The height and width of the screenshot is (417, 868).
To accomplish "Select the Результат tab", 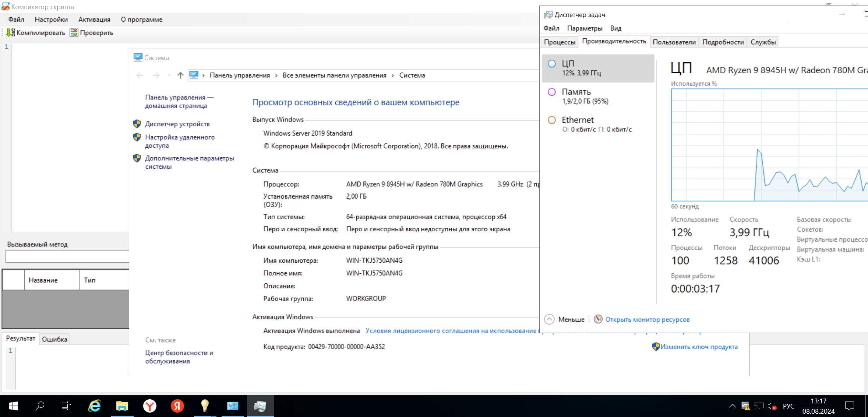I will 21,338.
